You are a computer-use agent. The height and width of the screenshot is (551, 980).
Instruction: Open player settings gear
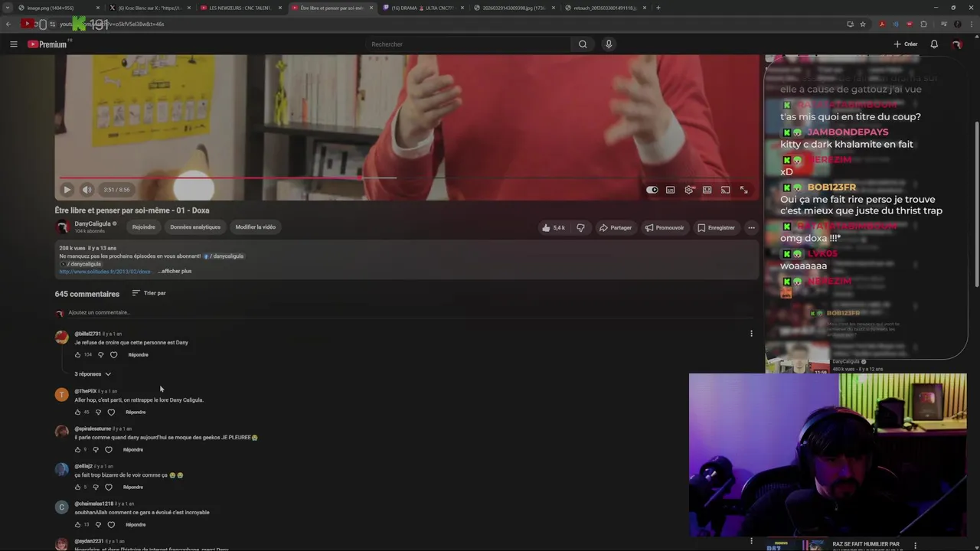pyautogui.click(x=689, y=190)
